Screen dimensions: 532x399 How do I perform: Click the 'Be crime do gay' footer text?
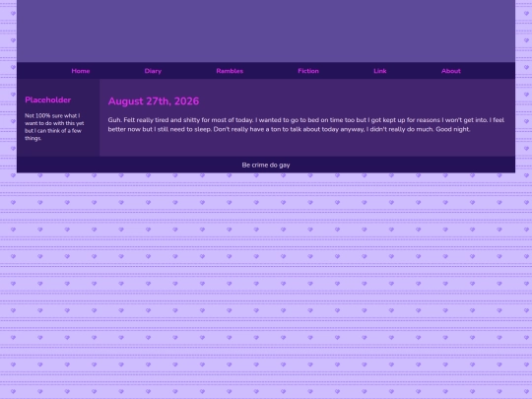[x=266, y=165]
